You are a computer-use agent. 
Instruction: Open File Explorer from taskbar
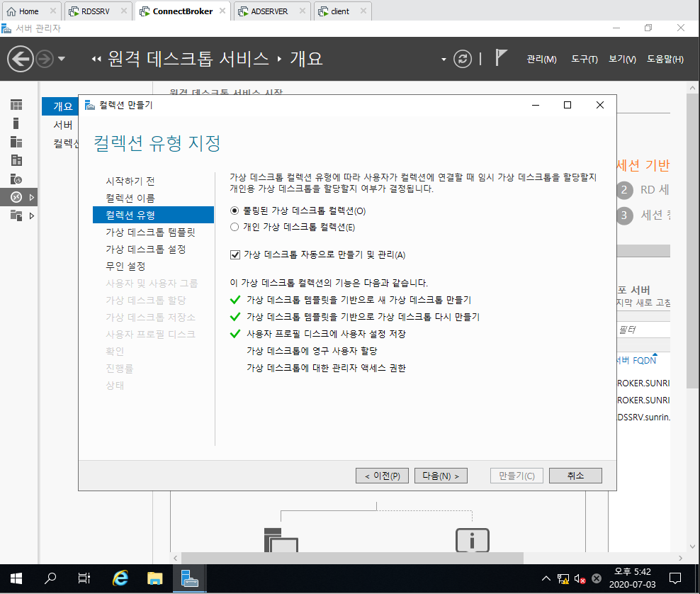pyautogui.click(x=155, y=579)
